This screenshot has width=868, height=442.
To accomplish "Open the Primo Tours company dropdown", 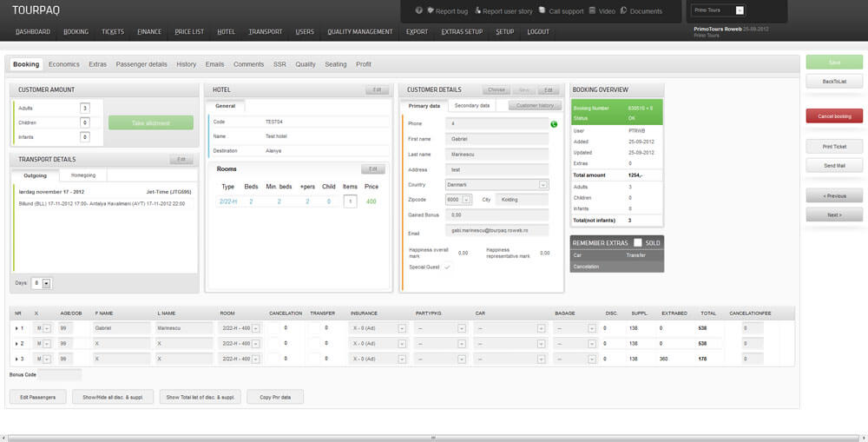I will coord(740,10).
